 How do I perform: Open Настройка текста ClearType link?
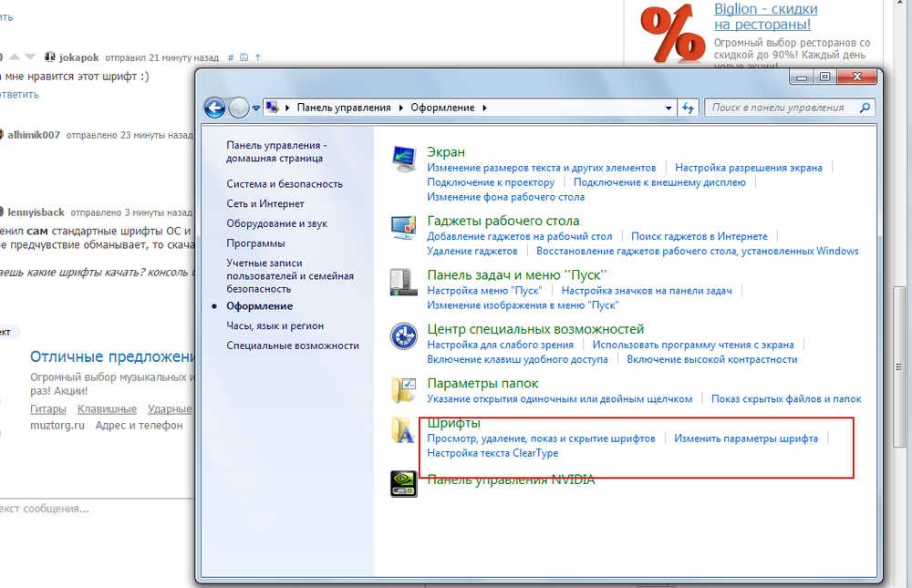tap(492, 453)
